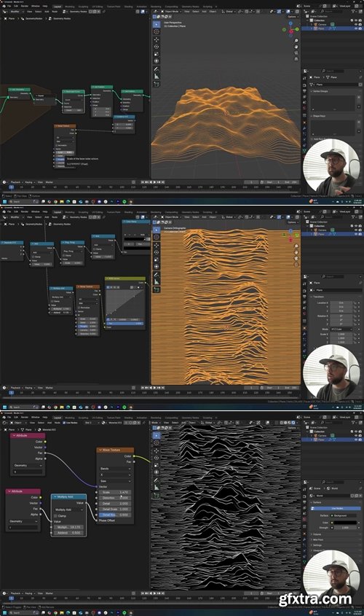Click the pan hand icon in top screenshot viewport
Screen dimensions: 364x616
tap(296, 47)
